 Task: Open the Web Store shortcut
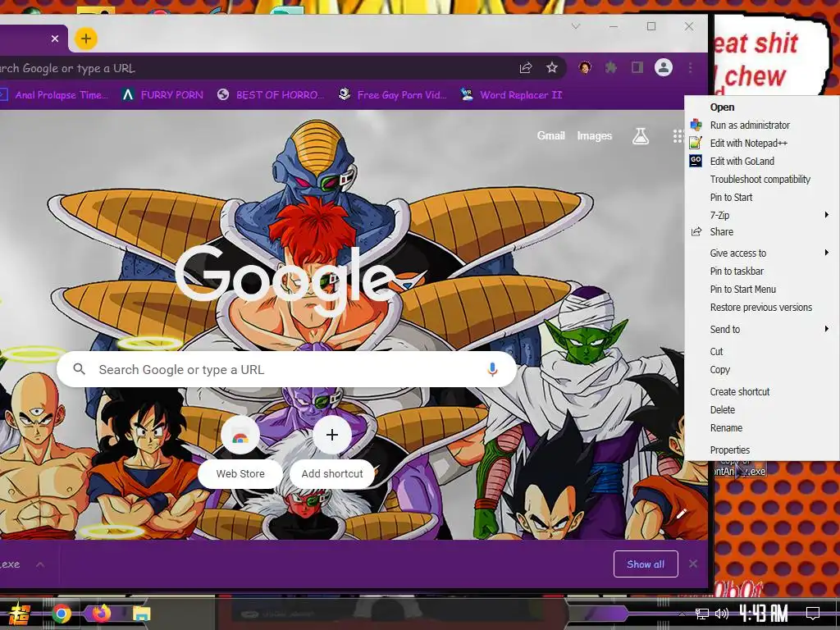[240, 450]
